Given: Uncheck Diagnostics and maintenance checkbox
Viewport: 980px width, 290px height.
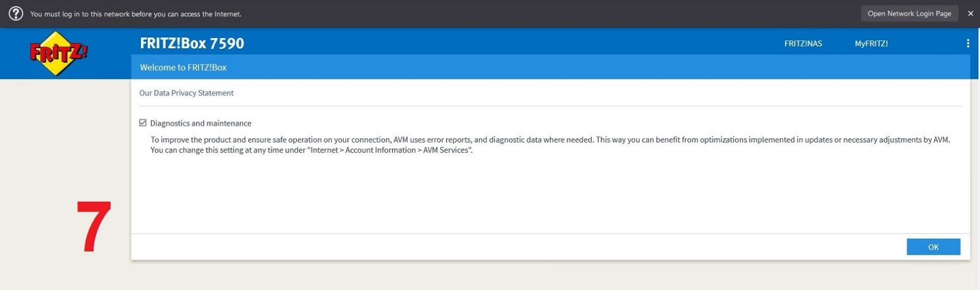Looking at the screenshot, I should [143, 123].
